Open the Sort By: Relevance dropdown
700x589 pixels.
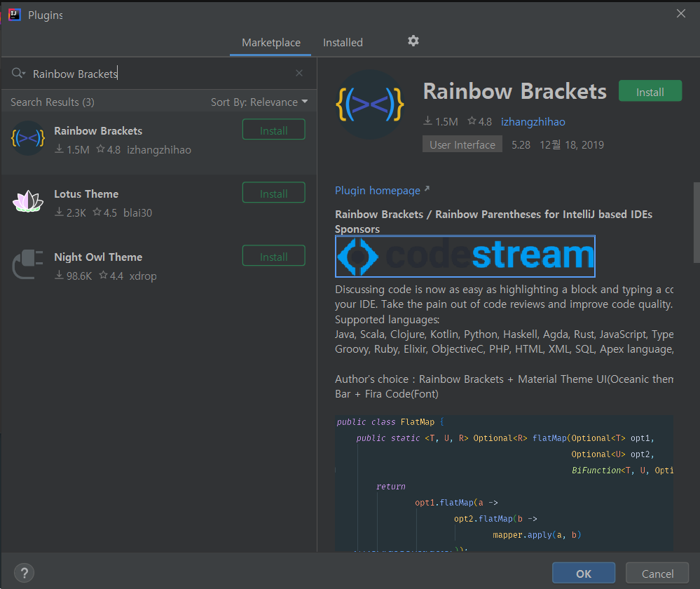(259, 102)
